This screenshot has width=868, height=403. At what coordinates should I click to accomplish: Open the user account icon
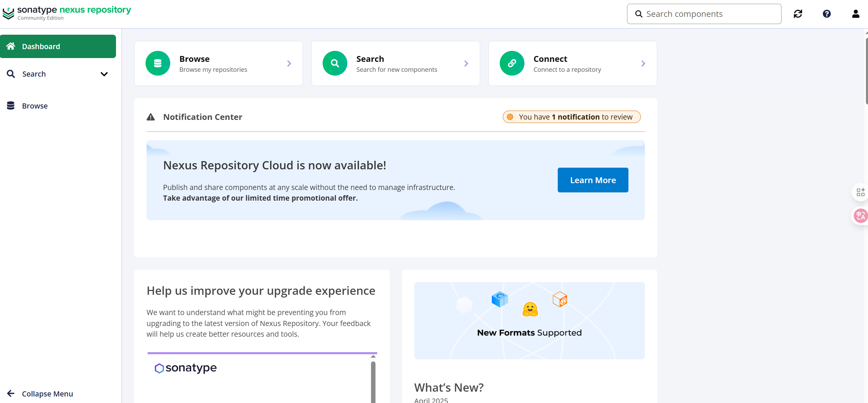tap(856, 14)
